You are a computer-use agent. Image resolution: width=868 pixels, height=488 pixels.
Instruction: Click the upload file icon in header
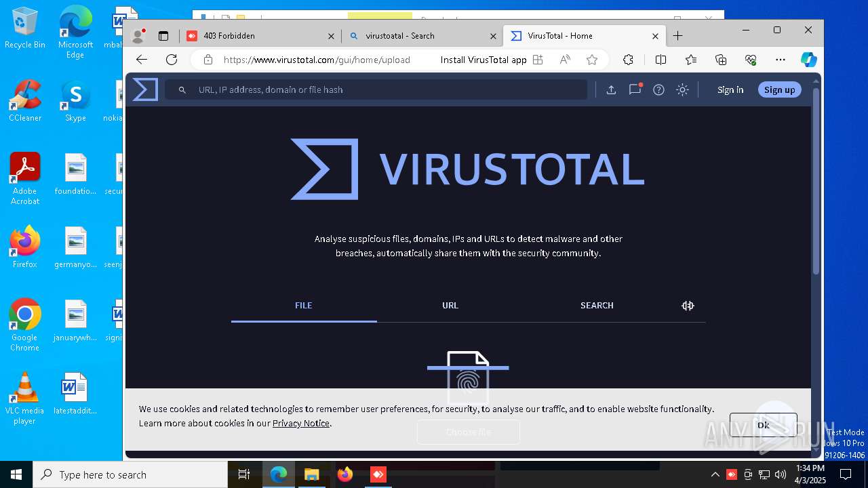pyautogui.click(x=611, y=89)
